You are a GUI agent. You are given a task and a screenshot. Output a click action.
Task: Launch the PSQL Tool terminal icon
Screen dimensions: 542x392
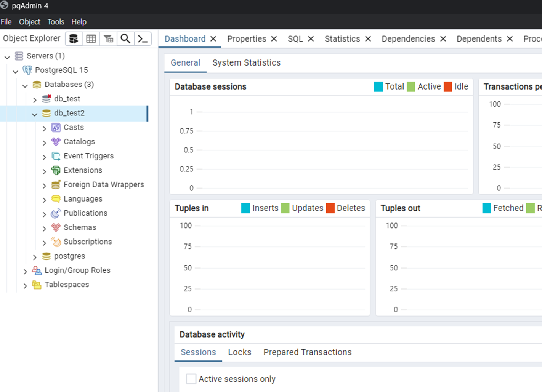point(143,38)
